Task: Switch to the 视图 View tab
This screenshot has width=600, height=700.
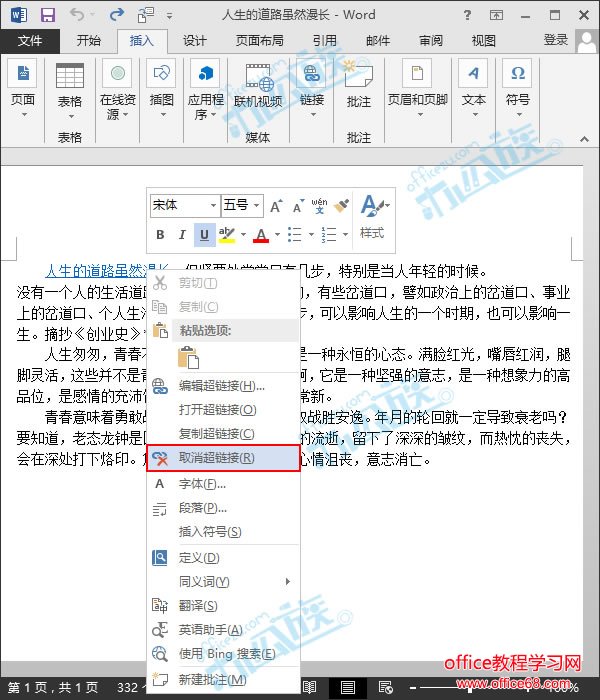Action: 483,41
